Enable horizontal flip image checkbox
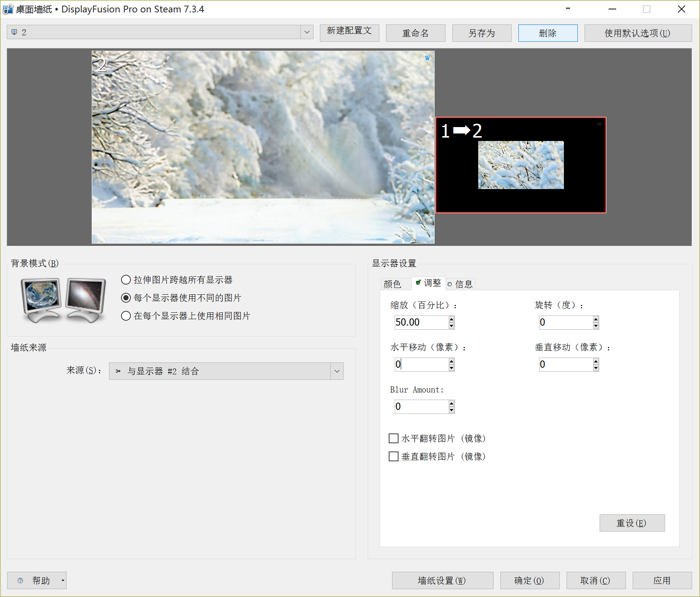Viewport: 700px width, 597px height. pyautogui.click(x=394, y=438)
